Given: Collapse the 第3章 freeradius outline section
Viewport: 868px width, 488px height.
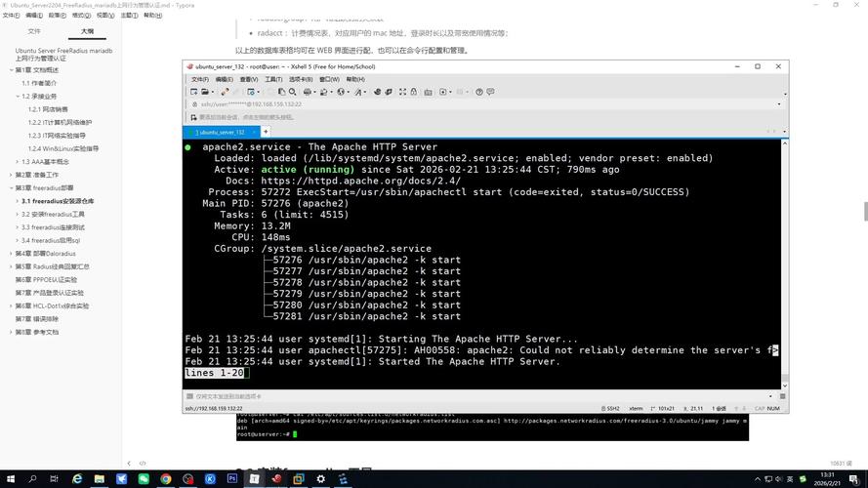Looking at the screenshot, I should click(x=11, y=188).
